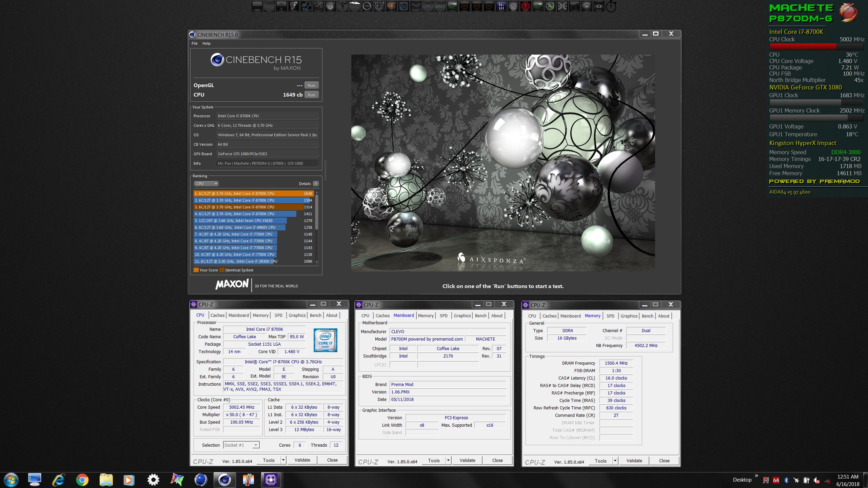Open About tab in Memory CPU-Z window

[664, 316]
